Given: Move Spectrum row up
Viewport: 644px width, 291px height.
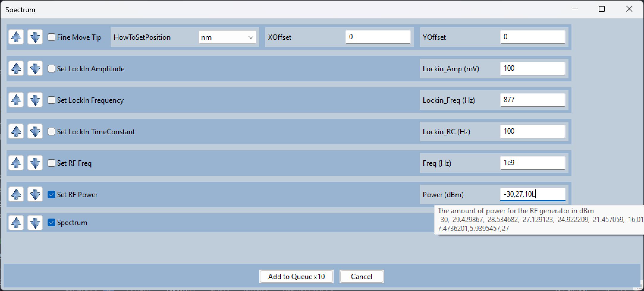Looking at the screenshot, I should [x=16, y=222].
